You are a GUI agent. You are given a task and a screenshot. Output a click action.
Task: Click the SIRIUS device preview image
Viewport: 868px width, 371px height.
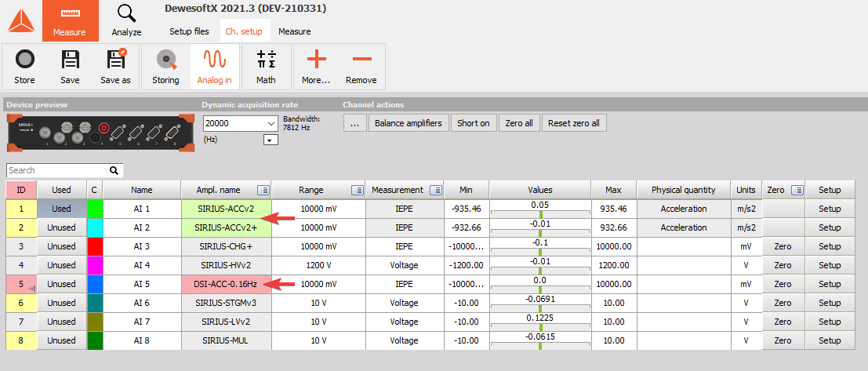[100, 133]
